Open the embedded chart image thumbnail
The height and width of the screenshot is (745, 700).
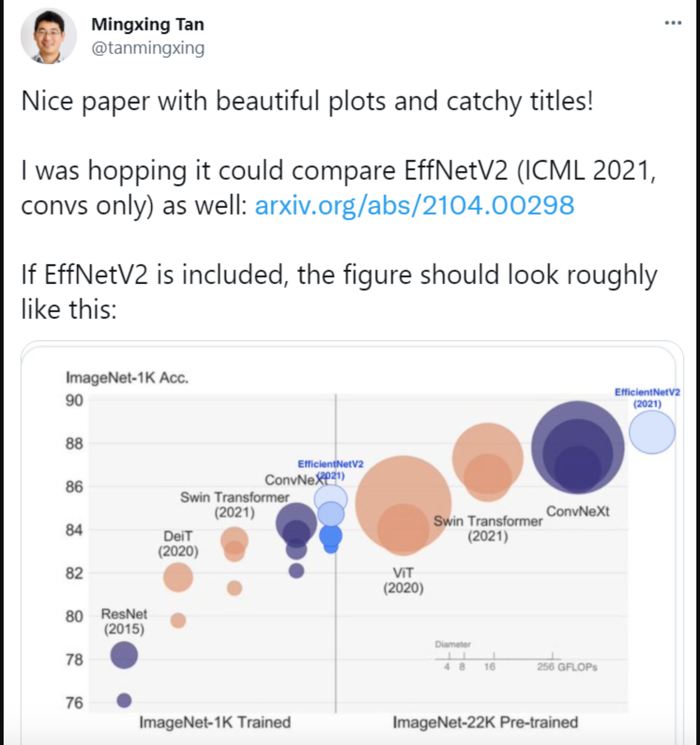[x=352, y=543]
